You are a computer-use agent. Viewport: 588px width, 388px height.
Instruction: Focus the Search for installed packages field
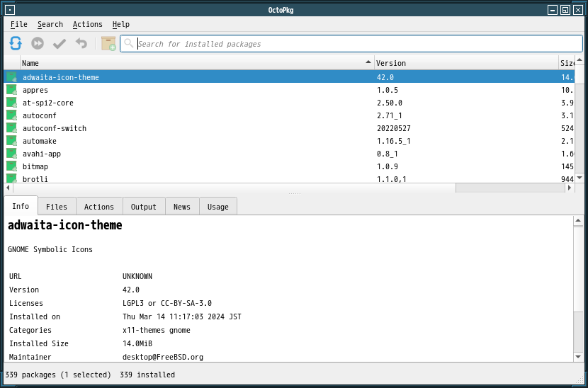(x=351, y=44)
